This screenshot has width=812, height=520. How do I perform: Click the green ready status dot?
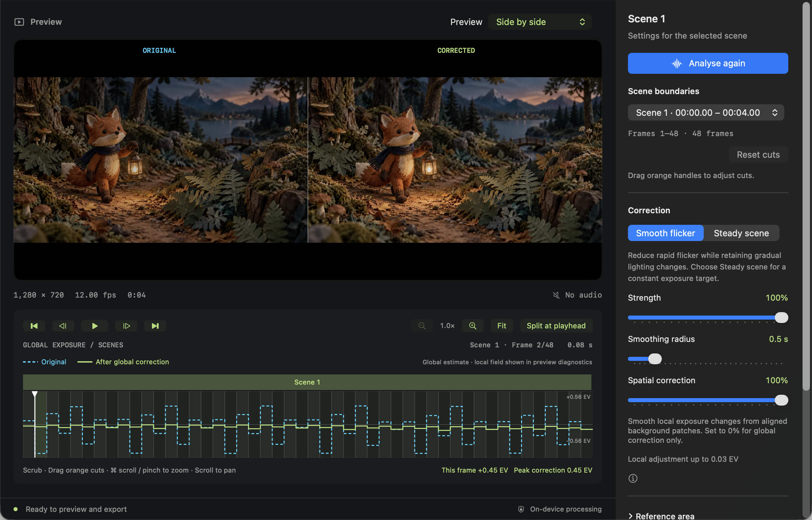[16, 509]
